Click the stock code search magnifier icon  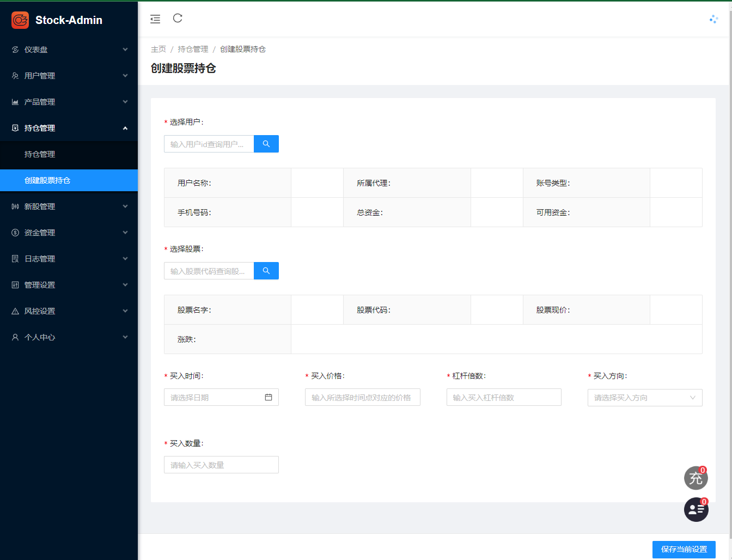[x=266, y=270]
